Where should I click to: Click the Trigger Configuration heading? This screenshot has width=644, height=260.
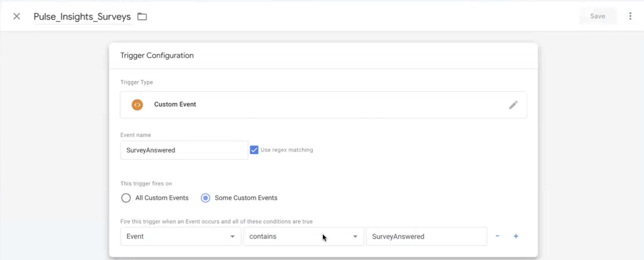pos(157,55)
